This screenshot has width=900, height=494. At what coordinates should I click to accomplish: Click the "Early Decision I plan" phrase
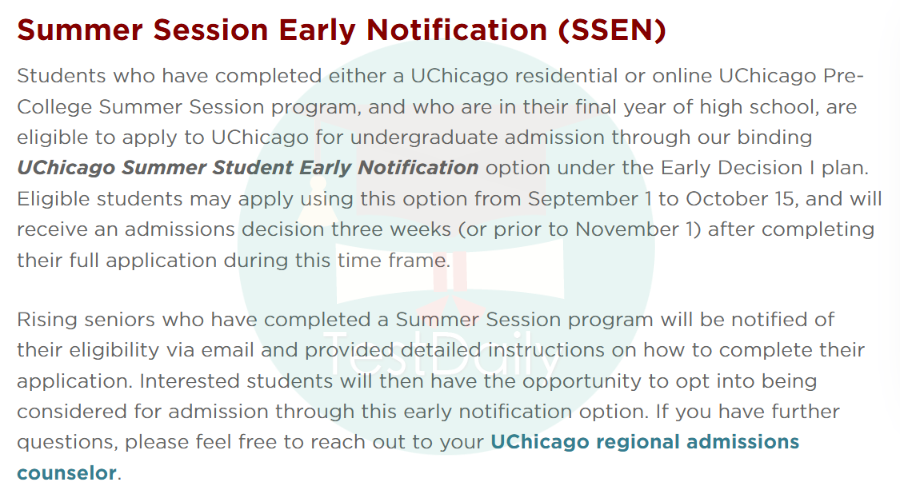coord(762,168)
